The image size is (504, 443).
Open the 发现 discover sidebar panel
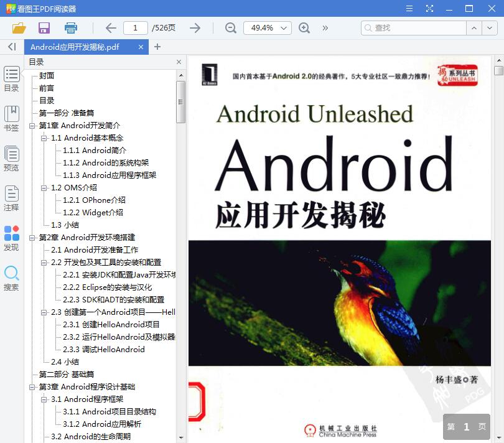coord(12,238)
